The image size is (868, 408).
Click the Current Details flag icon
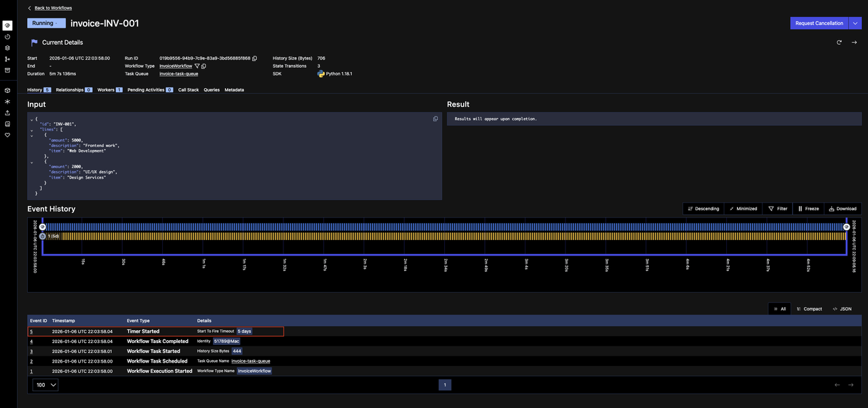(34, 42)
